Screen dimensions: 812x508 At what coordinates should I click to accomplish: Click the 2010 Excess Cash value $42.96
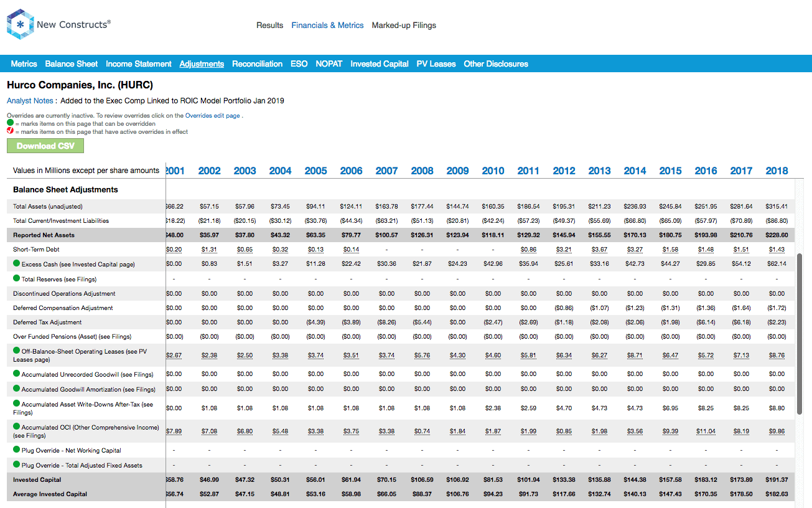493,264
